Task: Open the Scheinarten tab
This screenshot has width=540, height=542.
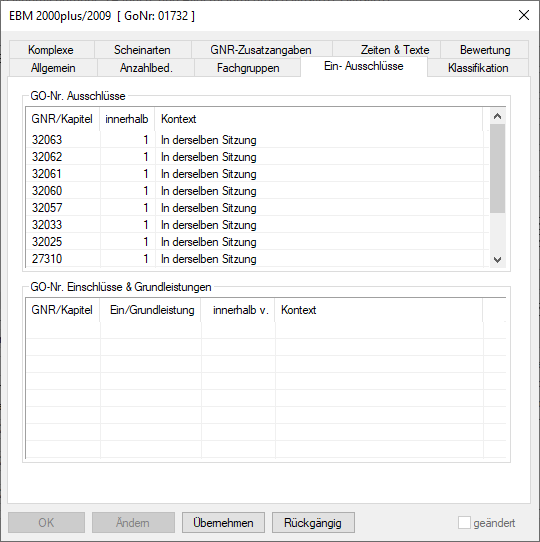Action: [142, 49]
